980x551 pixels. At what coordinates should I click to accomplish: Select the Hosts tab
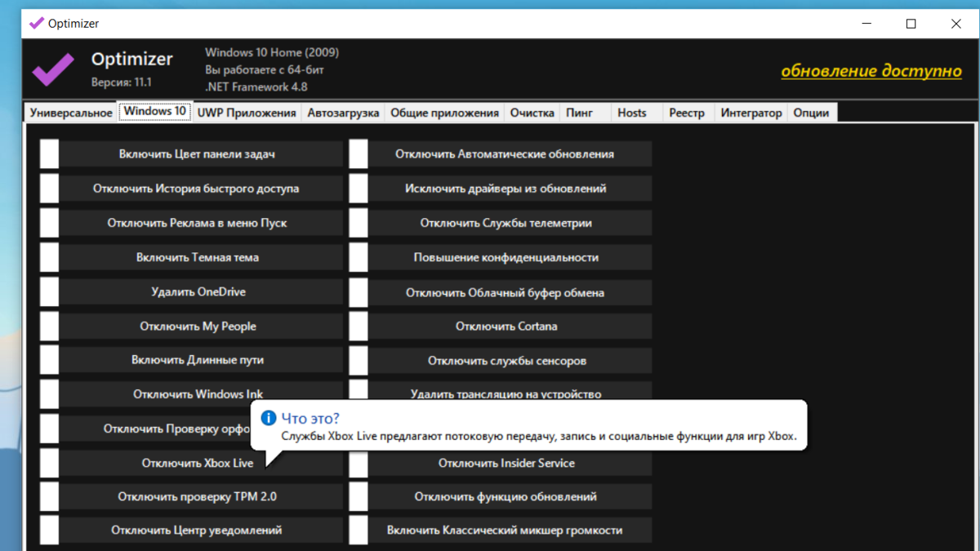pos(636,113)
